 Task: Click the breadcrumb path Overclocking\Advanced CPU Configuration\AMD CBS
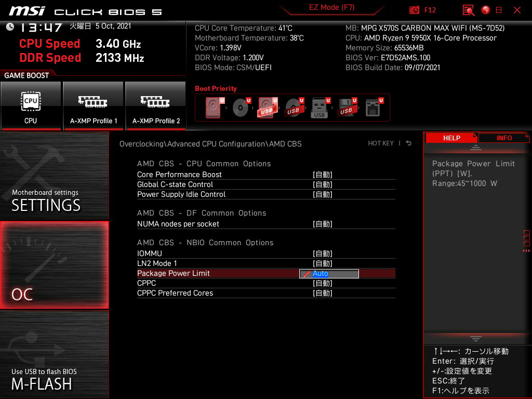click(x=210, y=144)
